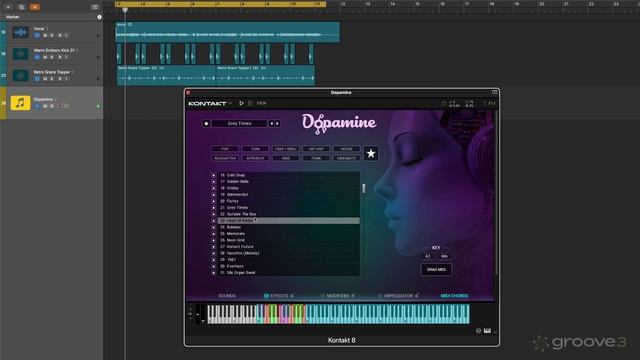640x360 pixels.
Task: Select the Warm Embers Kick 01 track icon
Action: (20, 54)
